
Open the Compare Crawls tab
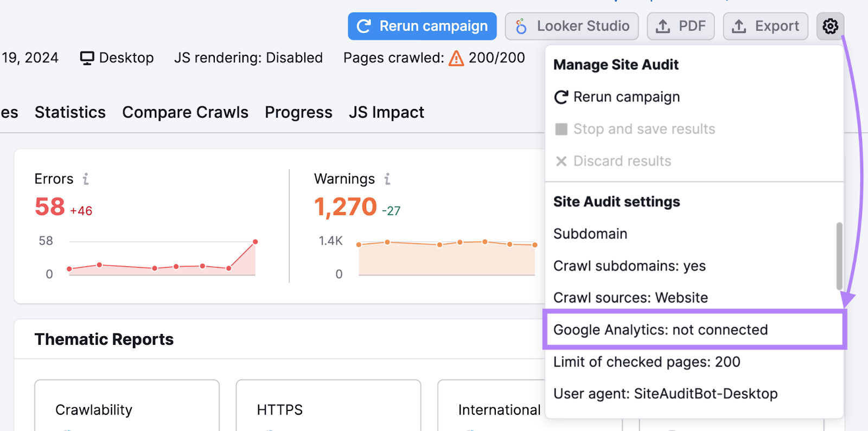[x=185, y=112]
